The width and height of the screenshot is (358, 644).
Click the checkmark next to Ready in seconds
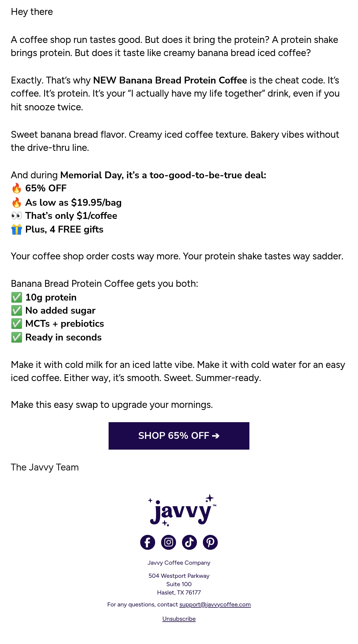(17, 337)
